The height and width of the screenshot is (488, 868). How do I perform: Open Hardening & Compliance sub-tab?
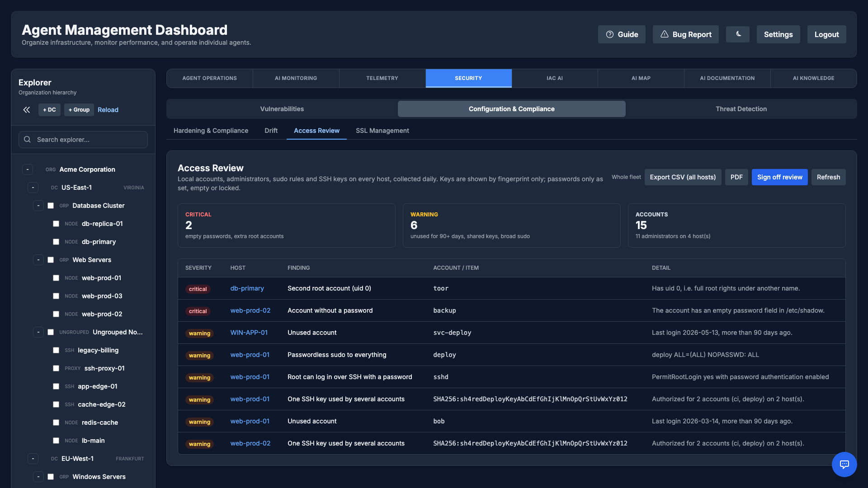click(211, 131)
